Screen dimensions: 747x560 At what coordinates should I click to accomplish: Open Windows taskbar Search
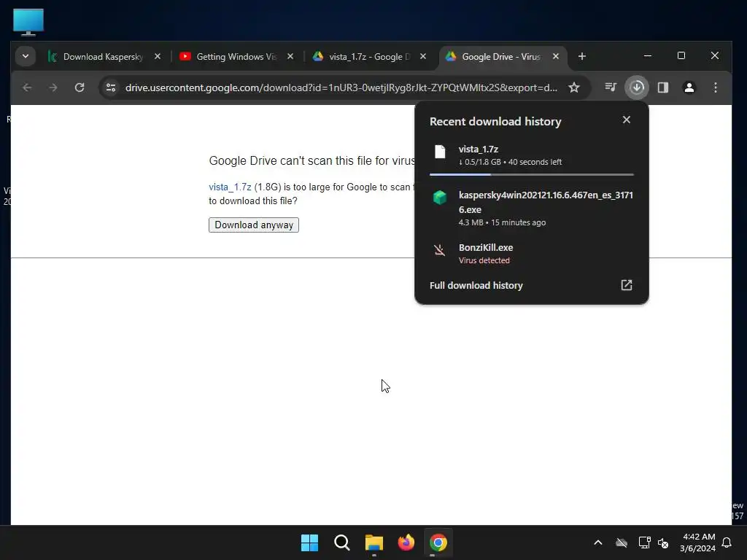click(x=342, y=542)
